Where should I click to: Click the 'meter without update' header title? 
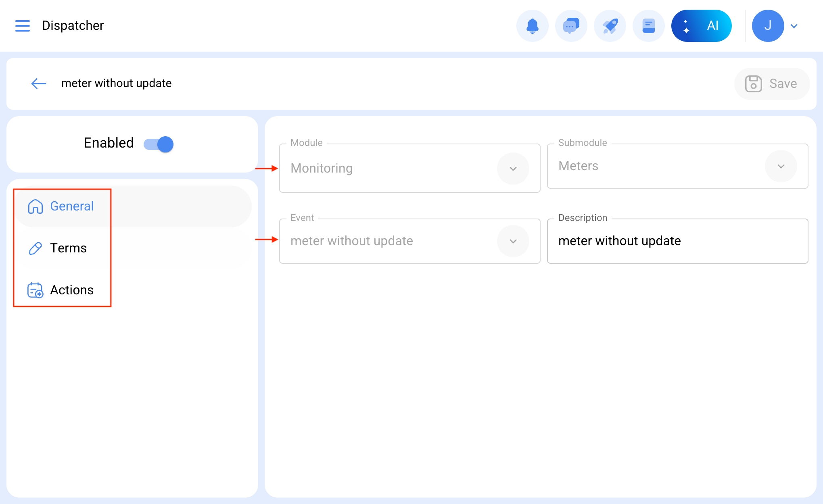117,83
